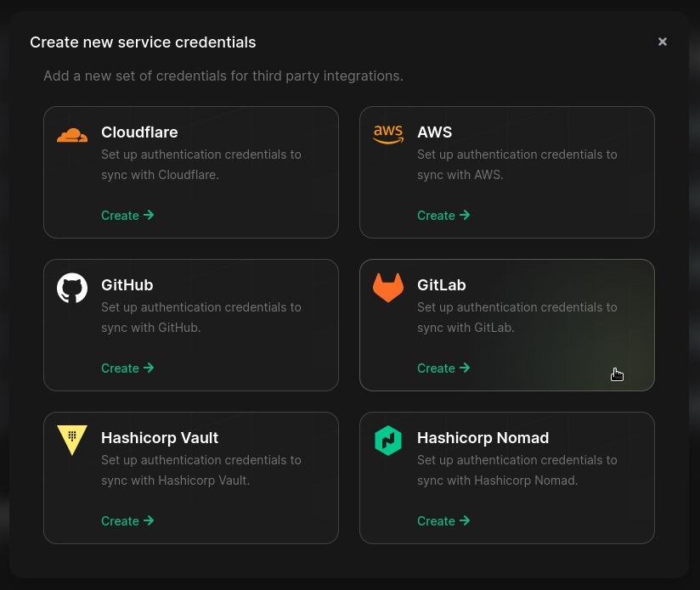Close the service credentials dialog
This screenshot has width=700, height=590.
point(663,42)
